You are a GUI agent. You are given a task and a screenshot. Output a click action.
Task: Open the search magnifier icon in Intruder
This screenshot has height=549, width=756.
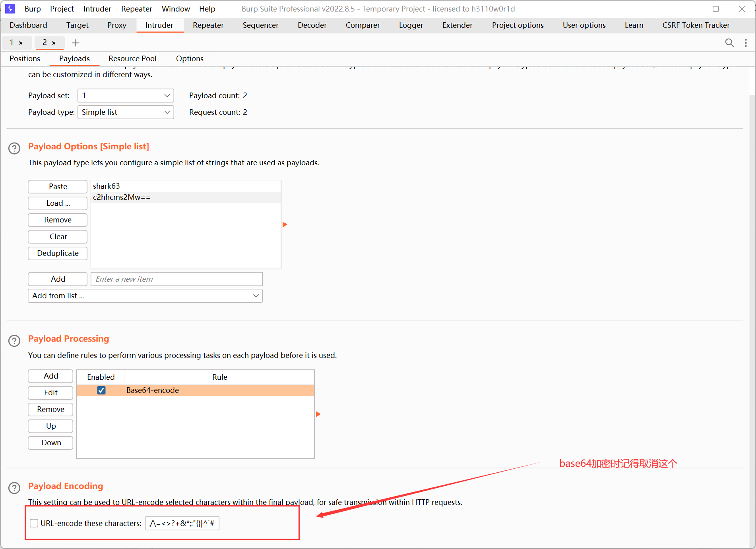pos(729,43)
